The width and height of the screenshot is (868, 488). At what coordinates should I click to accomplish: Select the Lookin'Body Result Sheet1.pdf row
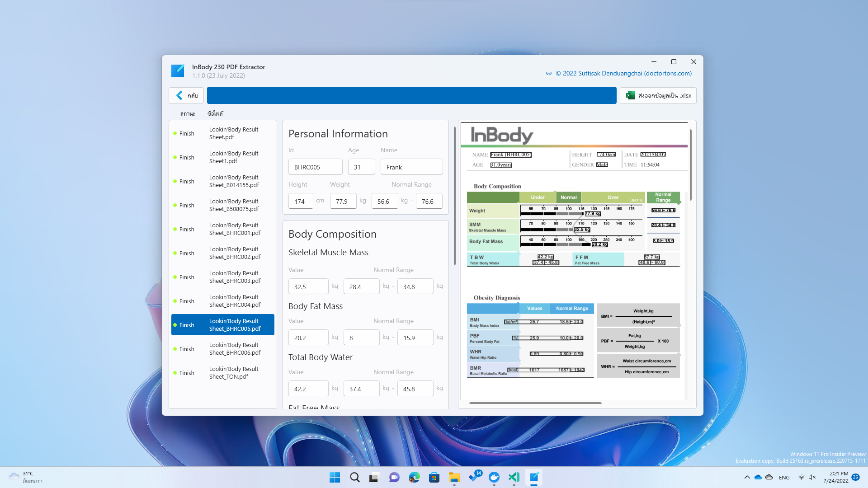(x=223, y=157)
